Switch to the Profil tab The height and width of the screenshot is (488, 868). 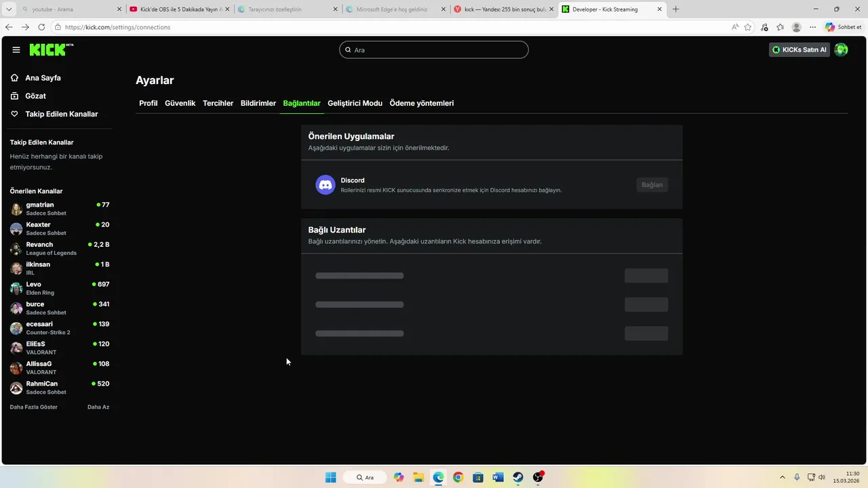pyautogui.click(x=149, y=103)
